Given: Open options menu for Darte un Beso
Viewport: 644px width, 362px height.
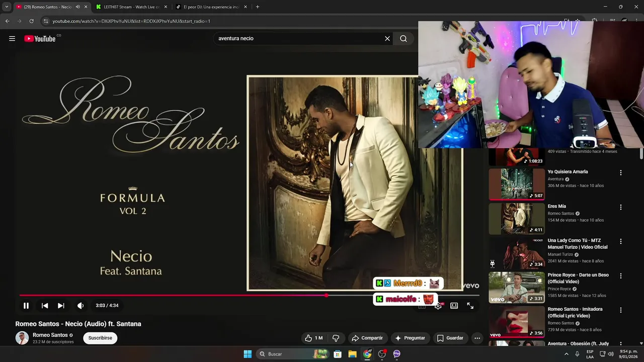Looking at the screenshot, I should [620, 276].
